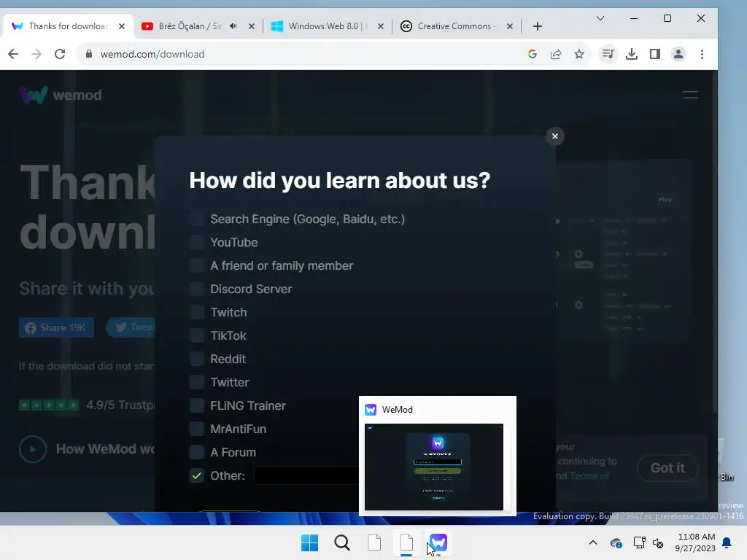Click the wemod logo in page header
This screenshot has width=747, height=560.
(x=61, y=95)
